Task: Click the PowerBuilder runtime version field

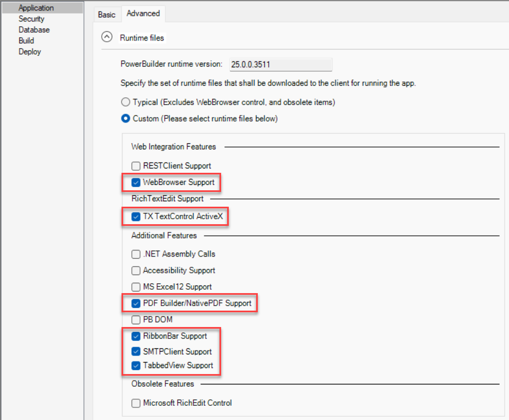Action: [x=280, y=65]
